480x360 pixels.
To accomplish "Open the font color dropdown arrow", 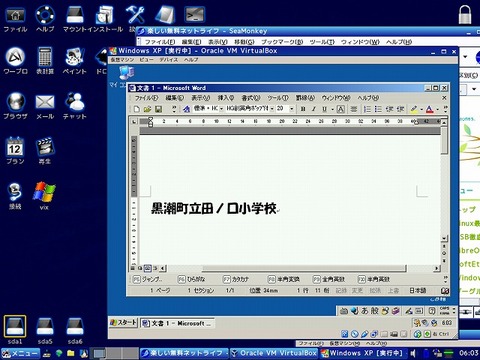I will tap(437, 109).
